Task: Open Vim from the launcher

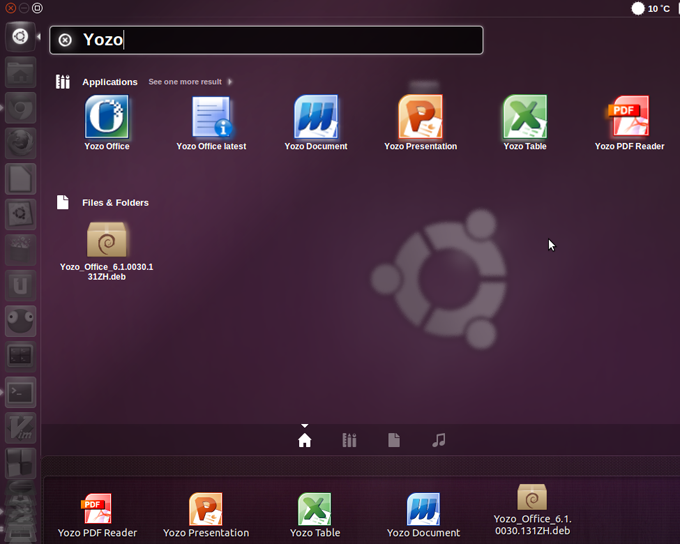Action: 20,428
